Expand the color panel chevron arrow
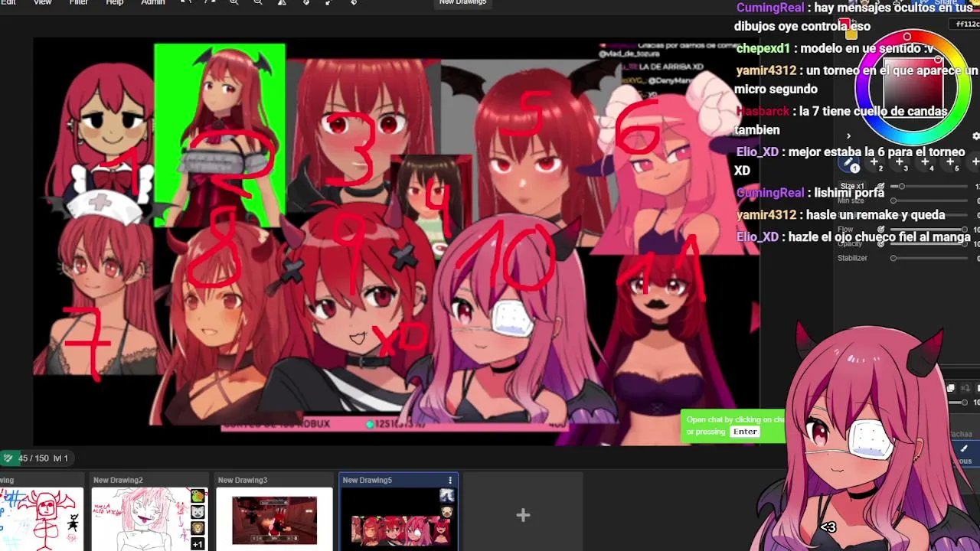This screenshot has width=980, height=551. pyautogui.click(x=848, y=136)
